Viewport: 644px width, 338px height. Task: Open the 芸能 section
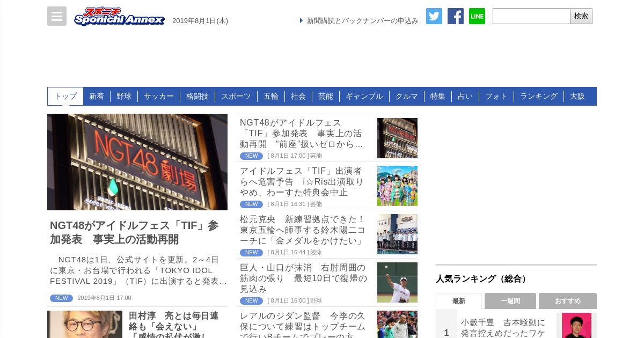pyautogui.click(x=326, y=96)
